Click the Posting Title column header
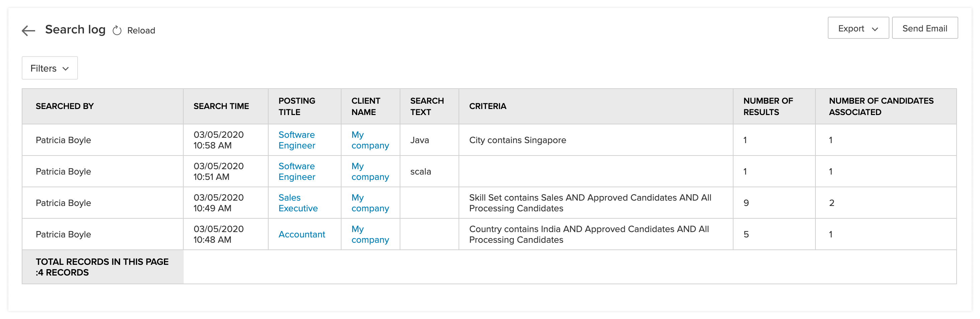The width and height of the screenshot is (980, 319). [x=297, y=106]
